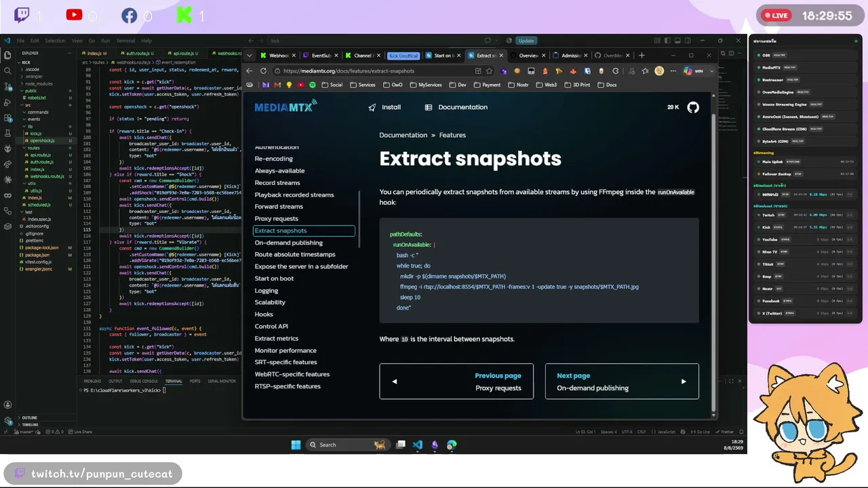Open the YouTube bookmark icon in the bookmarks bar
The image size is (868, 488).
pos(300,85)
